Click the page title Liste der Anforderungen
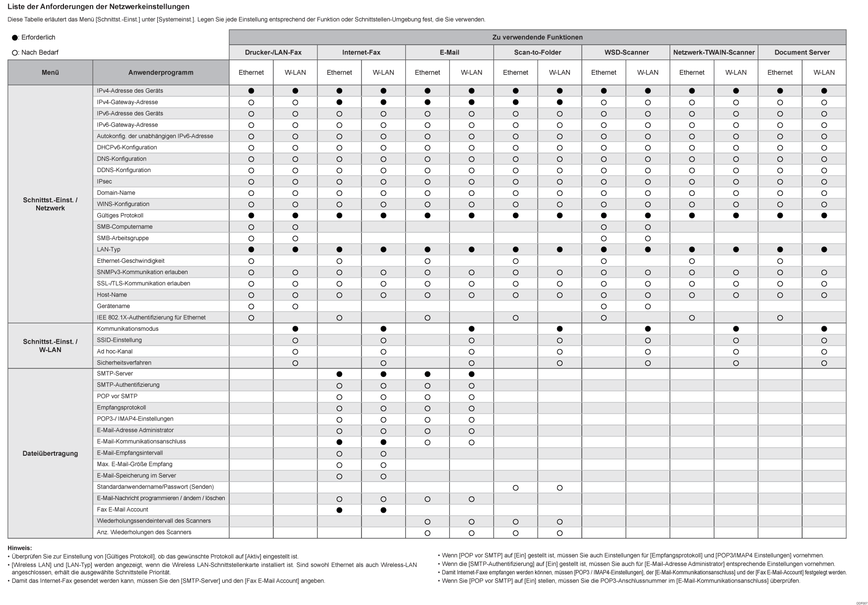Image resolution: width=868 pixels, height=605 pixels. 98,7
